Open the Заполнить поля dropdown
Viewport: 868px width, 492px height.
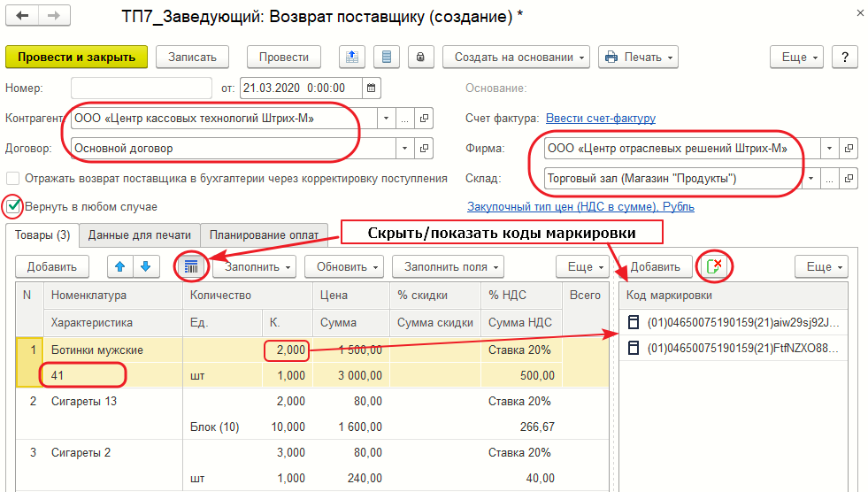point(448,266)
